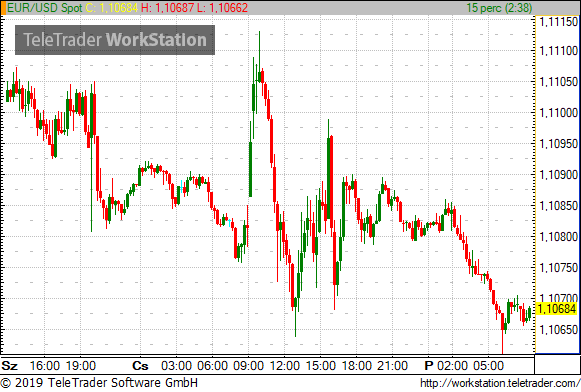This screenshot has height=392, width=581.
Task: Click the 1,11150 price axis label
Action: (558, 22)
